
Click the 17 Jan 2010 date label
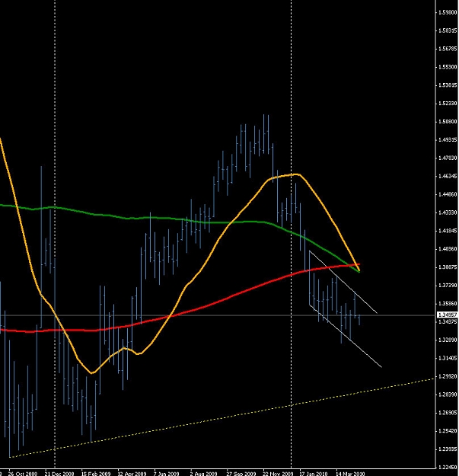coord(314,474)
